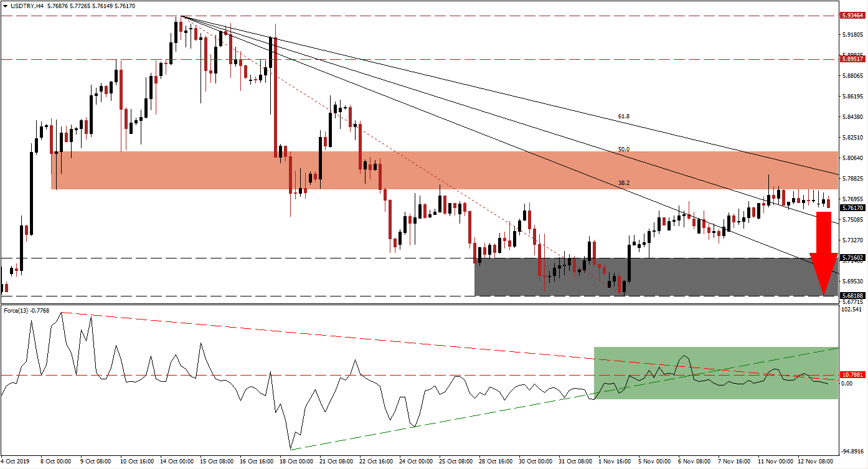Screen dimensions: 868x469
Task: Click the -94.896 Force scale value
Action: pos(852,452)
